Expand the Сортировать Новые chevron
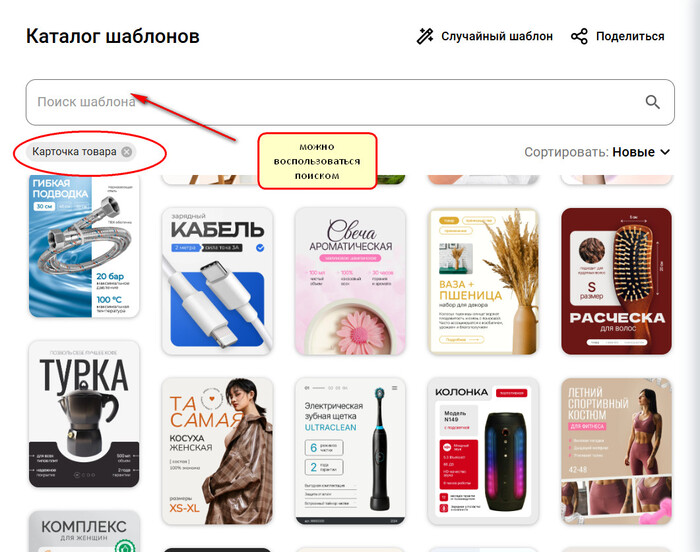The image size is (700, 552). tap(665, 152)
